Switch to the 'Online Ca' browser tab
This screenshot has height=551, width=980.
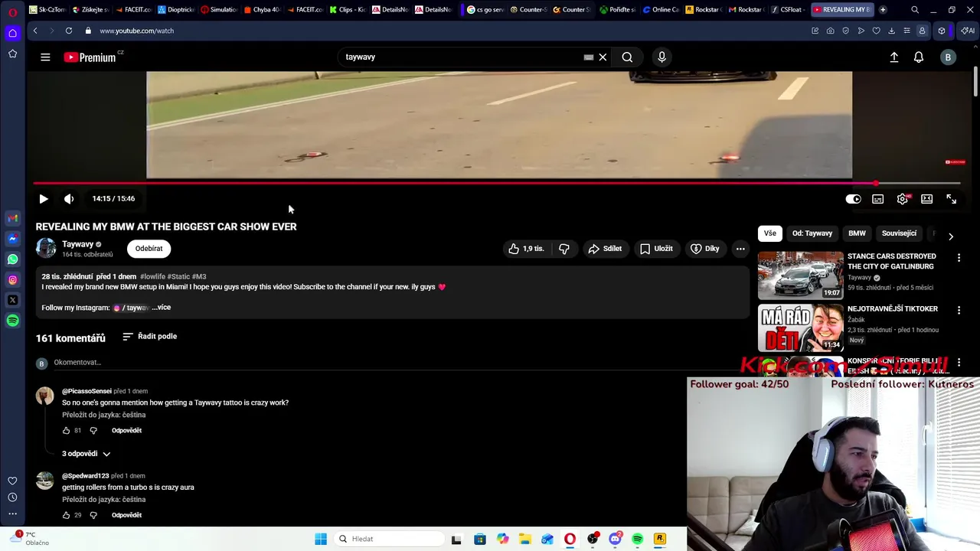click(x=661, y=10)
